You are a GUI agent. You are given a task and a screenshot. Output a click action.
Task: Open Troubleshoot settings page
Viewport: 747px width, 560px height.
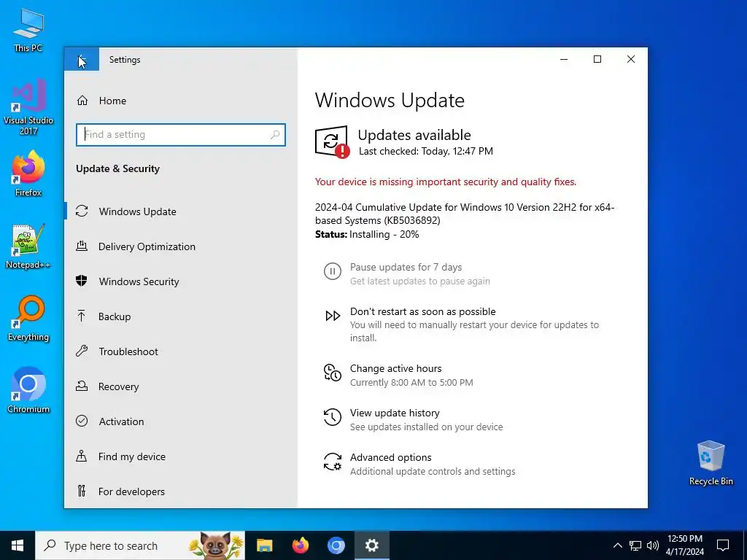128,351
